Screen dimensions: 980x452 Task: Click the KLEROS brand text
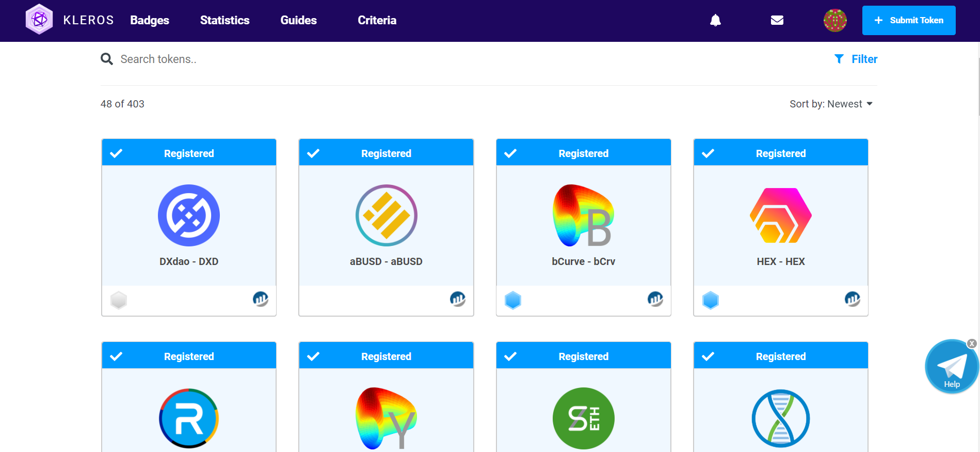(x=88, y=20)
